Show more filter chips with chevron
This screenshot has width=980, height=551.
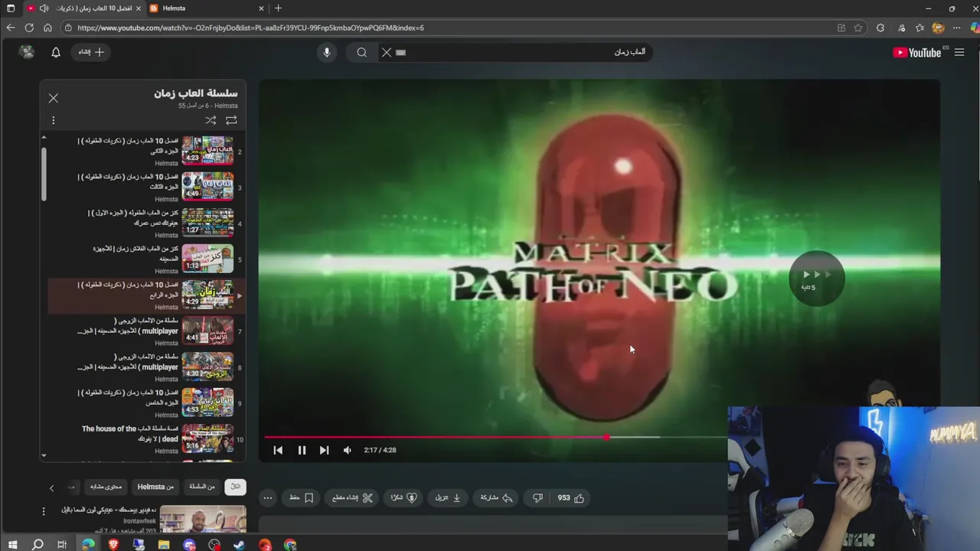pos(51,487)
